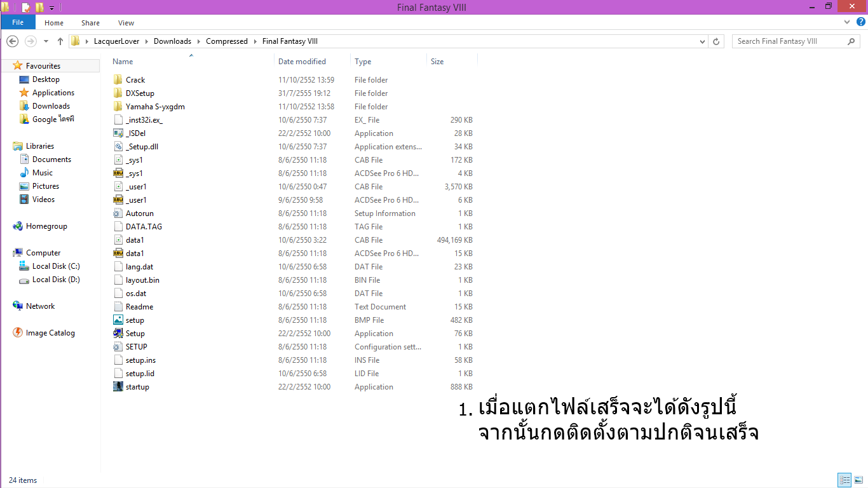Click the Computer icon in navigation pane
Image resolution: width=868 pixels, height=488 pixels.
pyautogui.click(x=18, y=253)
